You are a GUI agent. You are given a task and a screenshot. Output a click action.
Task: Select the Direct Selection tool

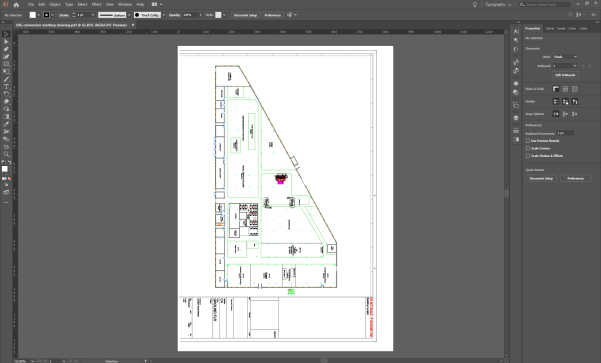[6, 41]
